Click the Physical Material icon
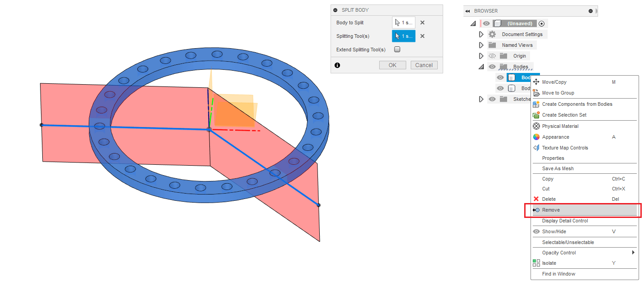 click(536, 126)
